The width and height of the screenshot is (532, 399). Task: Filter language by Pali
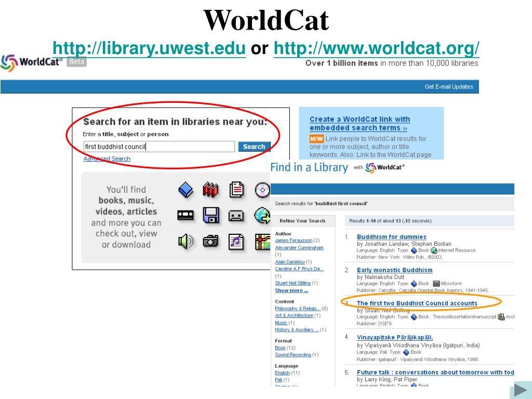pyautogui.click(x=278, y=380)
